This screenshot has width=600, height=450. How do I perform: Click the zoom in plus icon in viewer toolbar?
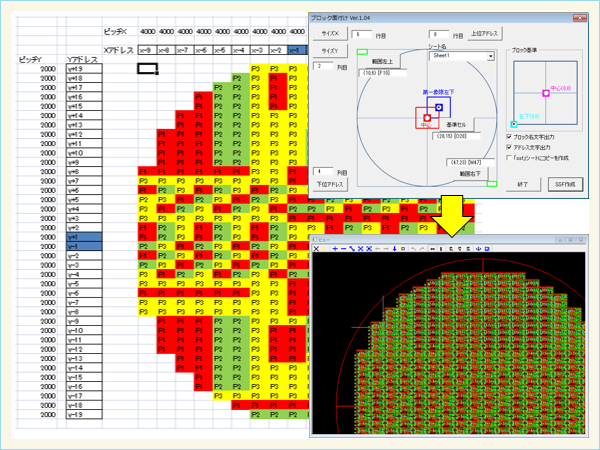coord(335,248)
